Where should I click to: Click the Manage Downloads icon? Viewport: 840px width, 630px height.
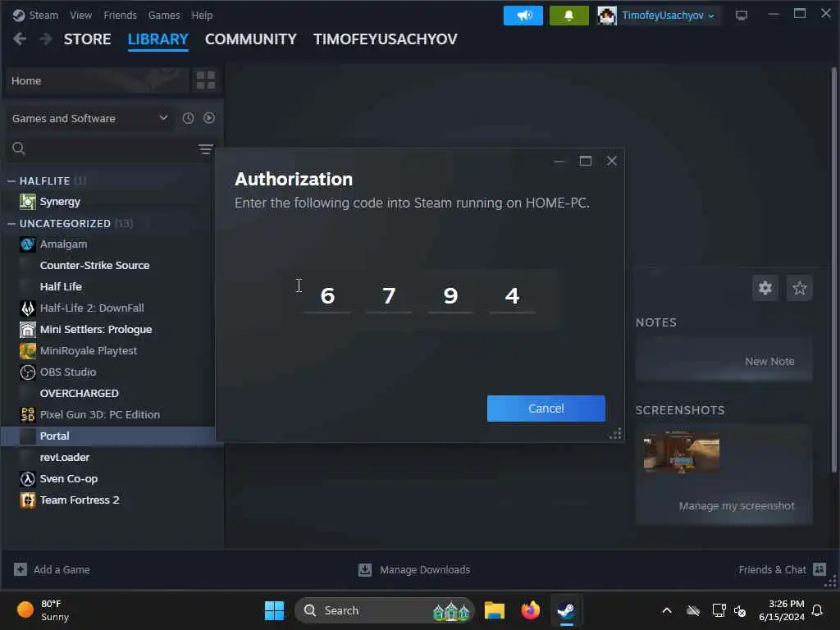(x=365, y=569)
